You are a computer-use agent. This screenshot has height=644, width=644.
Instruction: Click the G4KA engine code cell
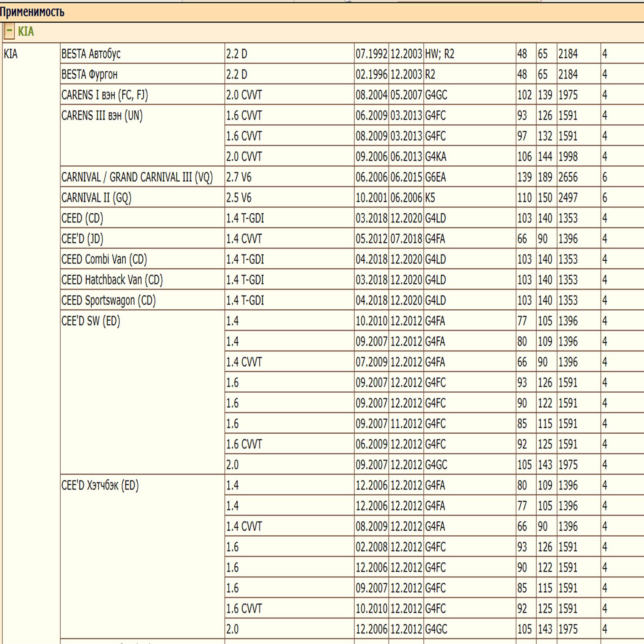(x=436, y=157)
